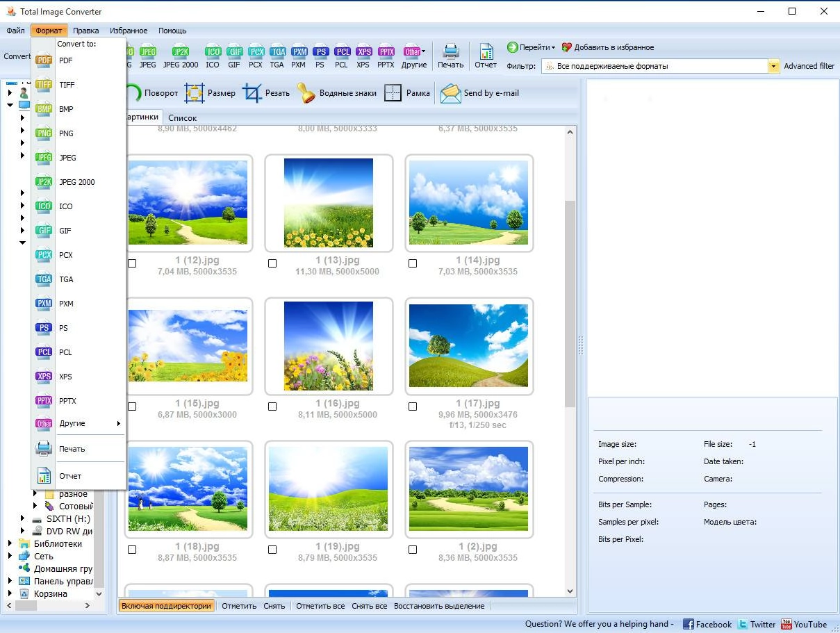Open the Правка menu

[85, 31]
